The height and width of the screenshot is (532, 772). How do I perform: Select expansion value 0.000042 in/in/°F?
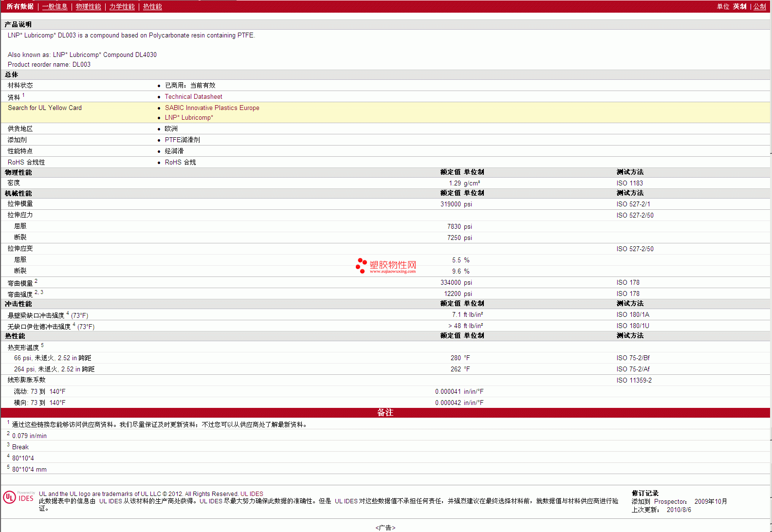(x=460, y=403)
